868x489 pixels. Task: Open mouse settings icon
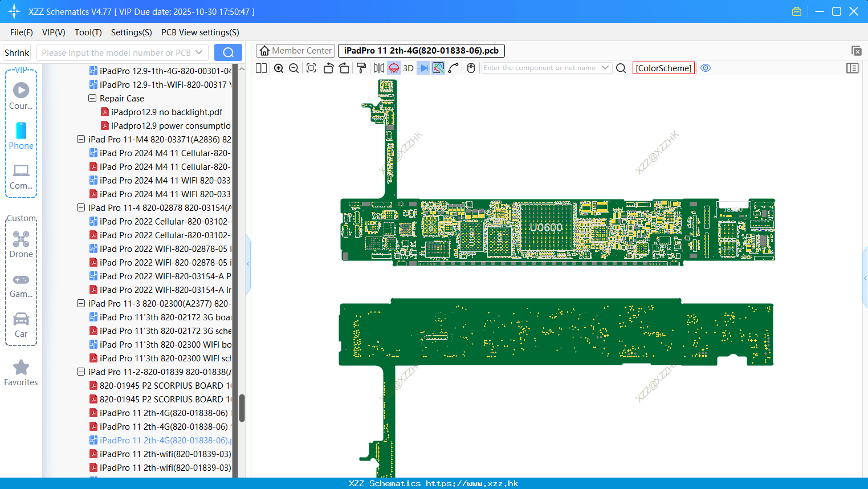[471, 68]
